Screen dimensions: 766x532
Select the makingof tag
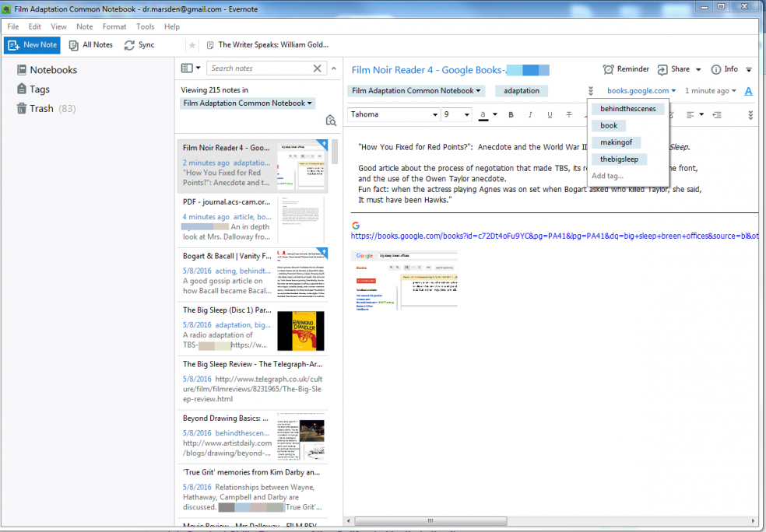616,142
